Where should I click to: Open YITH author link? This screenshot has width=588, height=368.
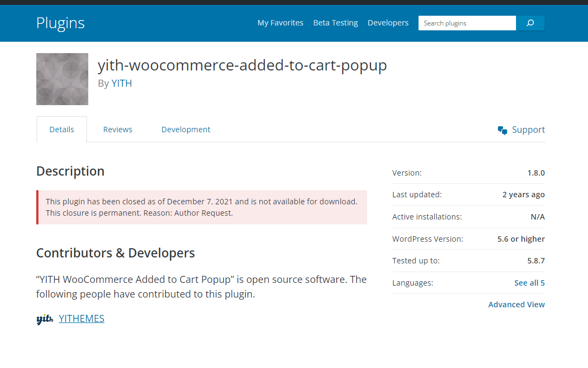(121, 83)
